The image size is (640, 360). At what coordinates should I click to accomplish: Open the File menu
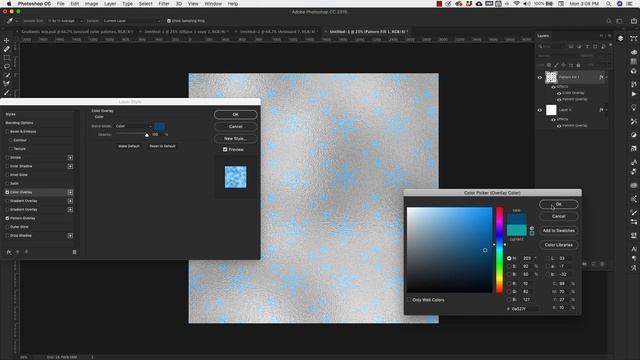tap(60, 4)
